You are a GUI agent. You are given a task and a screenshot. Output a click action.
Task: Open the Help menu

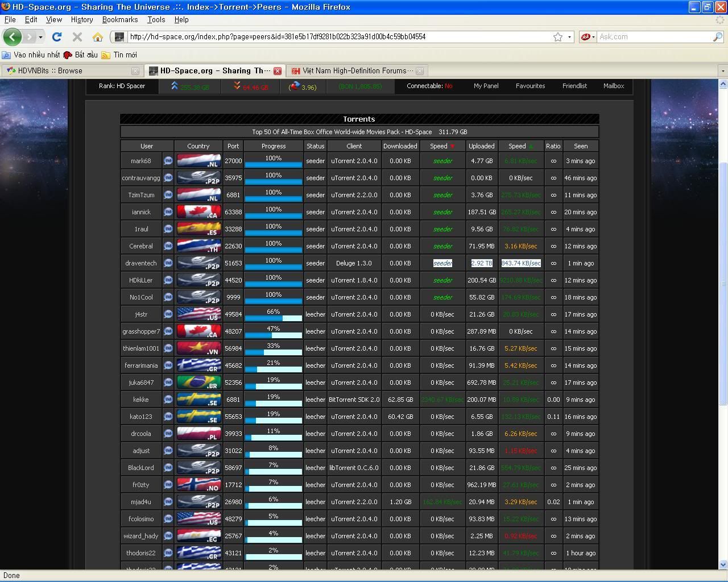tap(181, 19)
